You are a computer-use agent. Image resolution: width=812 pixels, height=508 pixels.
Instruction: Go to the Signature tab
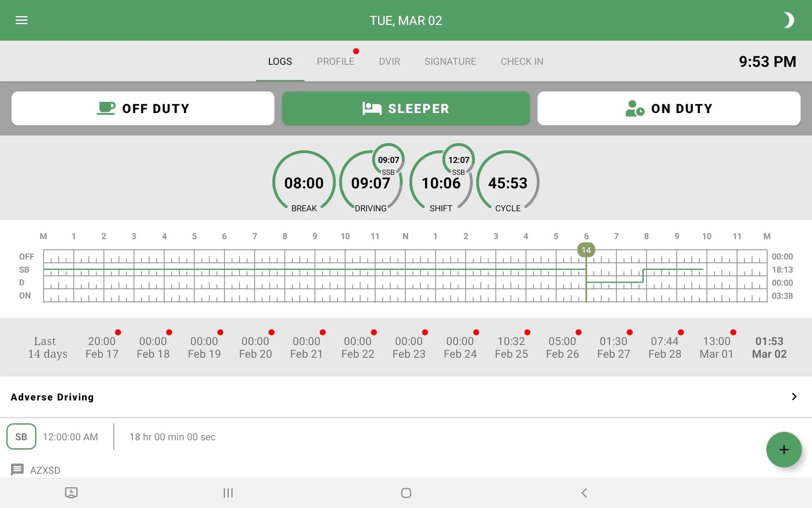[450, 61]
